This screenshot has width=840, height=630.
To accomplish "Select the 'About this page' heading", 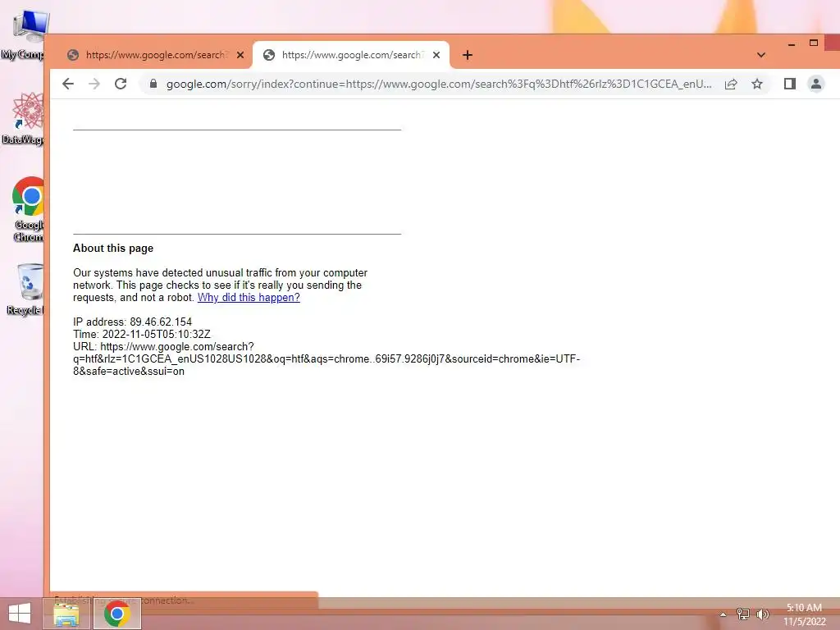I will point(113,248).
